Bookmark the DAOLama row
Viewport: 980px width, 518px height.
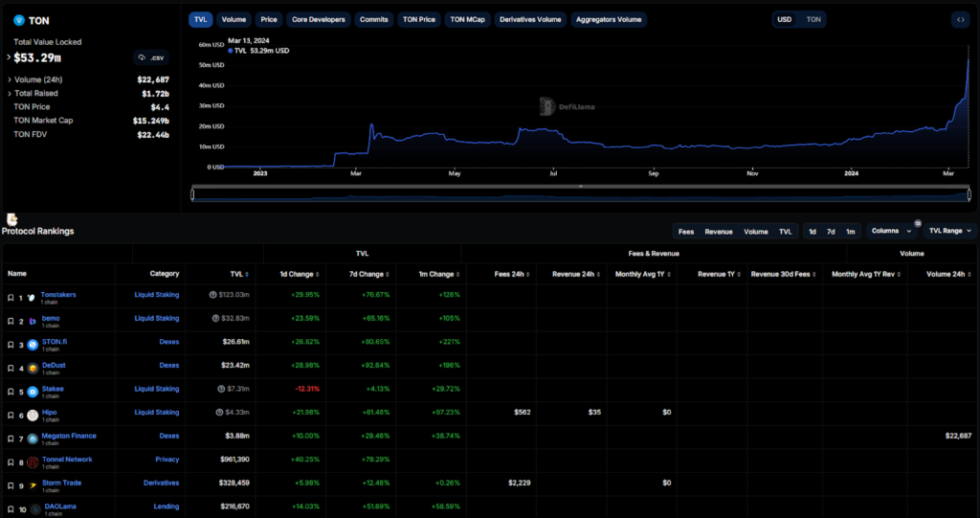click(11, 509)
